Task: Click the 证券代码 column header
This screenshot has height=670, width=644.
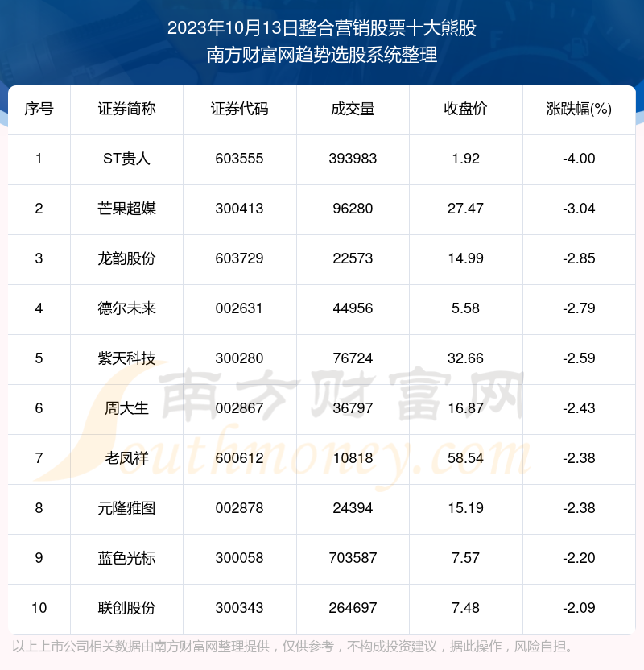Action: (240, 110)
